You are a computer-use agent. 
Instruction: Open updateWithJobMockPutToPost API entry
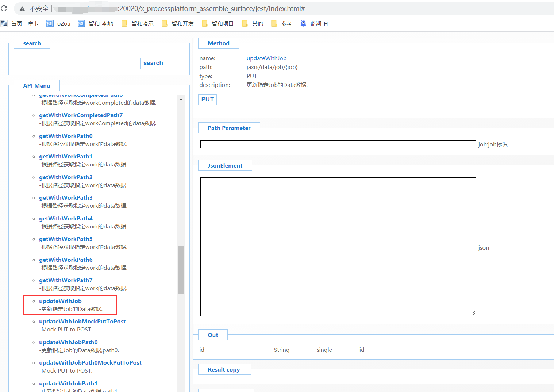pos(82,322)
